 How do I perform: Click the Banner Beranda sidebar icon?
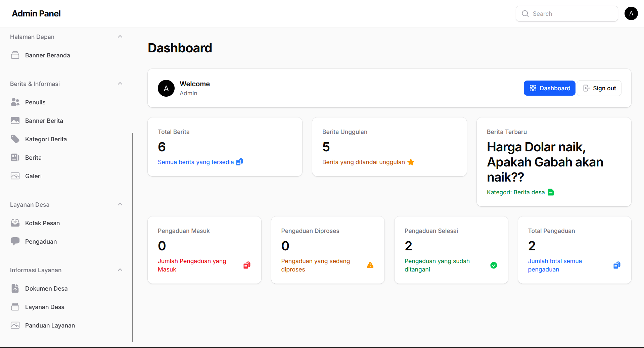pos(15,55)
